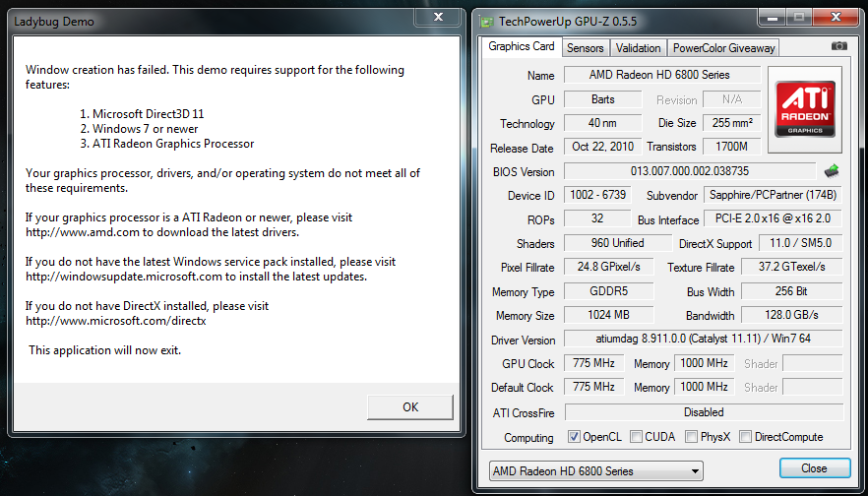
Task: Click the http://windowsupdate.microsoft.com text
Action: (124, 277)
